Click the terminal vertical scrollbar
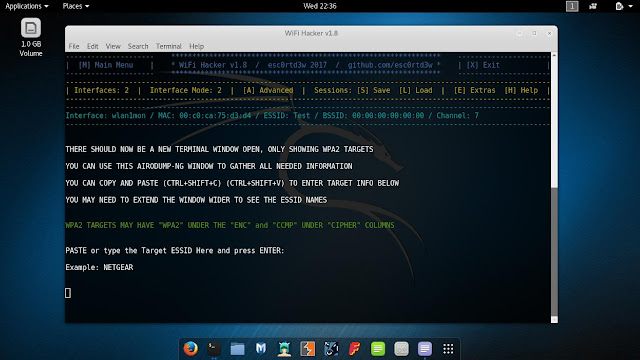The width and height of the screenshot is (640, 360). (x=554, y=188)
